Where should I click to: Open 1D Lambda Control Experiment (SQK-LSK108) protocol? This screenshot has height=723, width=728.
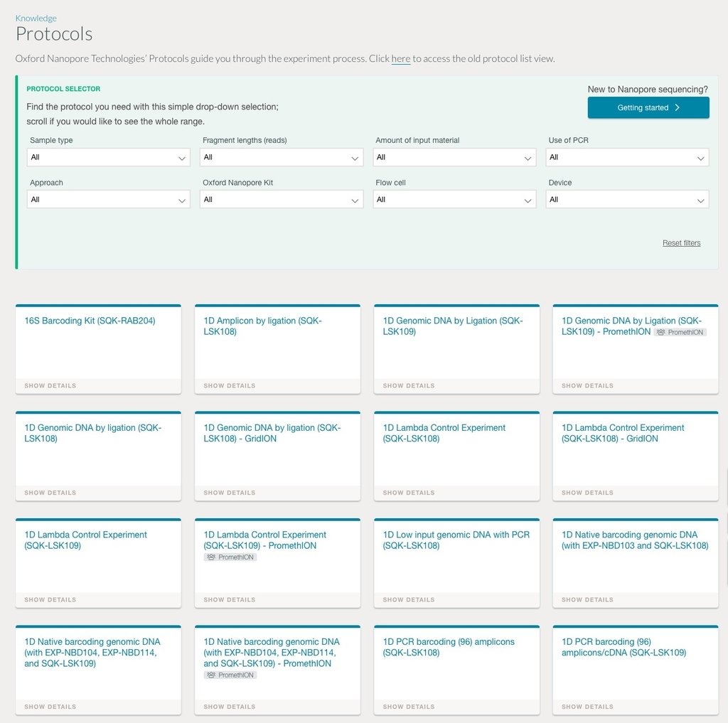(x=444, y=433)
